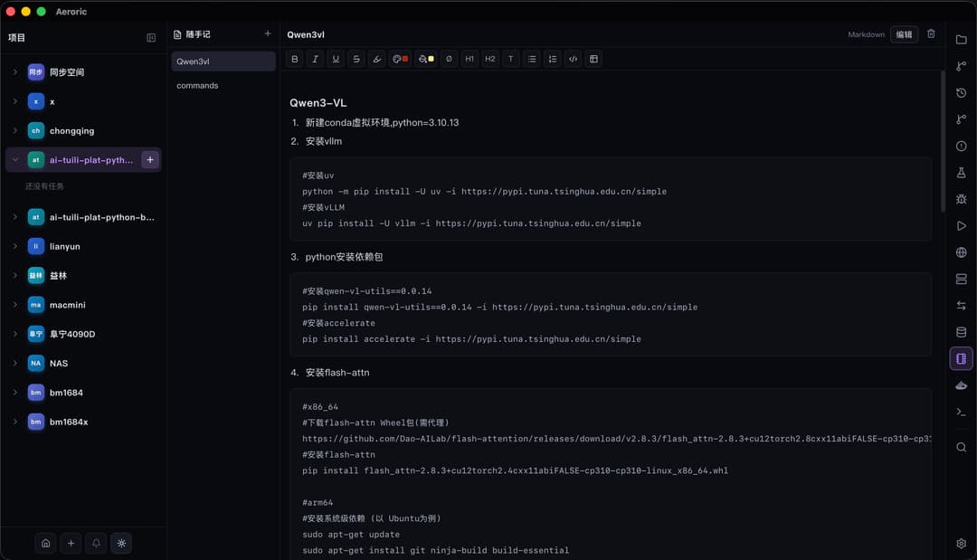This screenshot has width=977, height=560.
Task: Set heading level H1
Action: coord(470,59)
